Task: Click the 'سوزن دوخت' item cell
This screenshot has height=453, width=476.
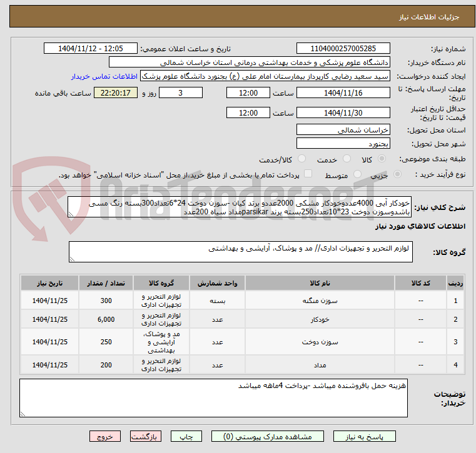Action: 320,342
